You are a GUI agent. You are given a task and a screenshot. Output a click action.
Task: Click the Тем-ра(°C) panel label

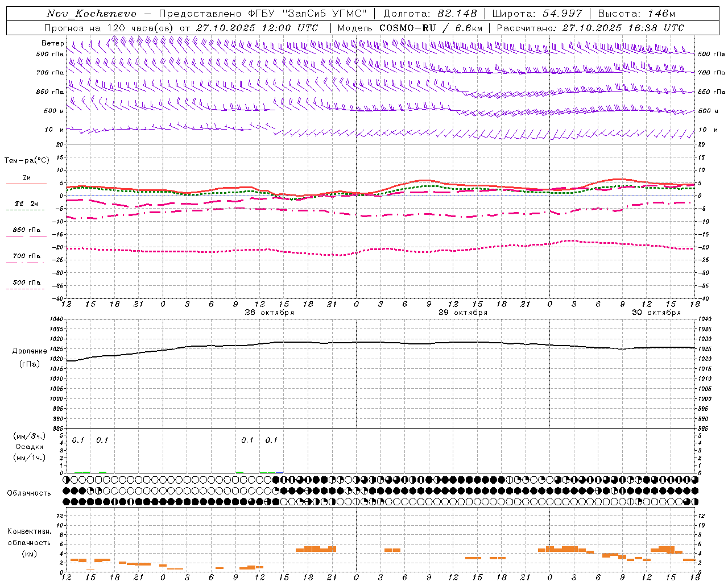pos(27,161)
